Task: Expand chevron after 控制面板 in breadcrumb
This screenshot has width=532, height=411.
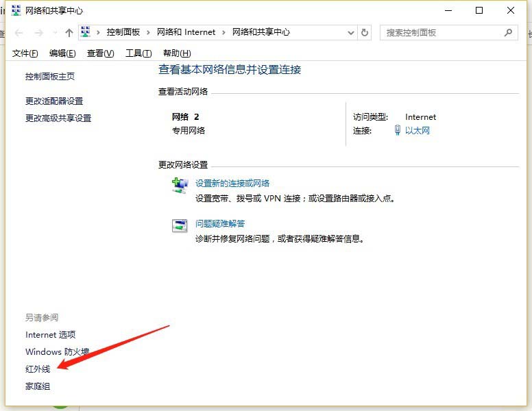Action: click(x=148, y=33)
